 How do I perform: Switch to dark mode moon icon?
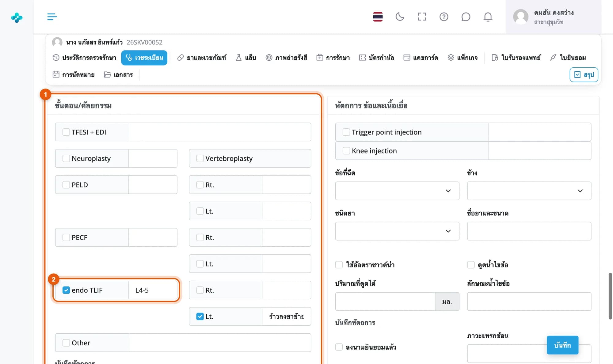400,17
